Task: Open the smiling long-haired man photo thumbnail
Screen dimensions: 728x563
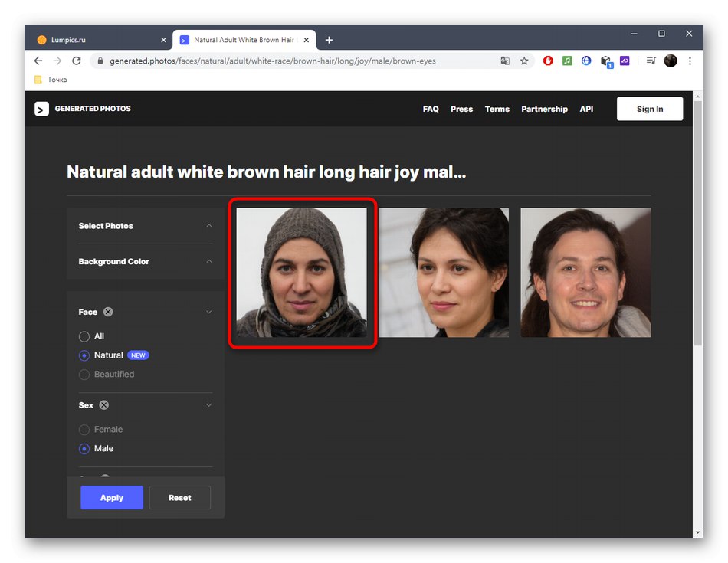Action: pyautogui.click(x=585, y=273)
